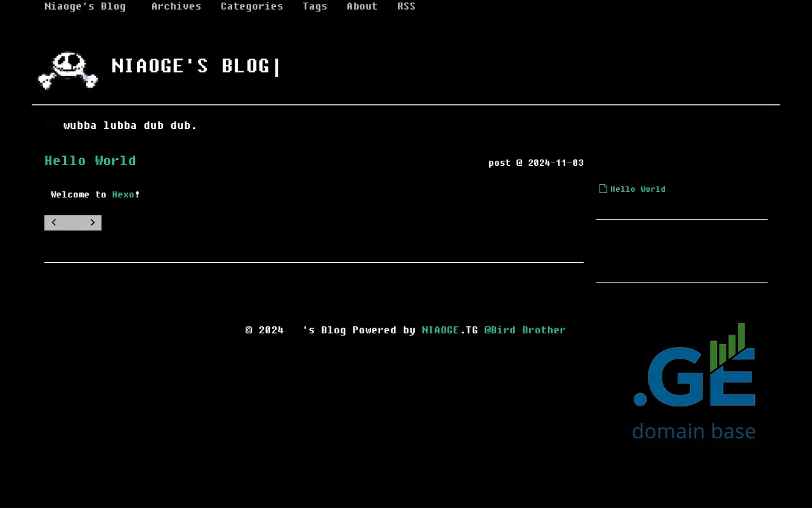Click the skull and crossbones logo
This screenshot has width=812, height=508.
click(x=68, y=70)
